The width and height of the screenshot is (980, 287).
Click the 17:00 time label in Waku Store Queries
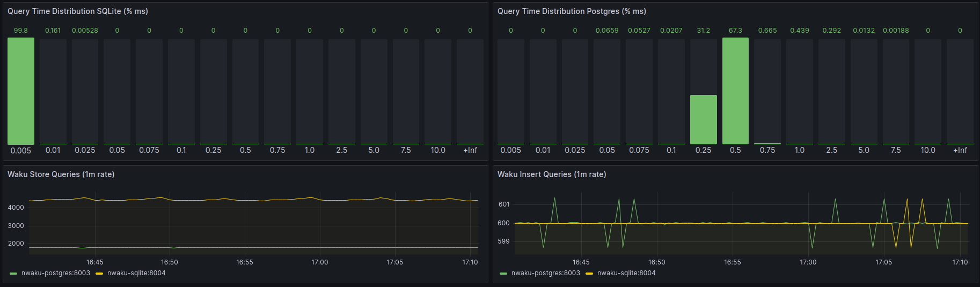[x=320, y=262]
